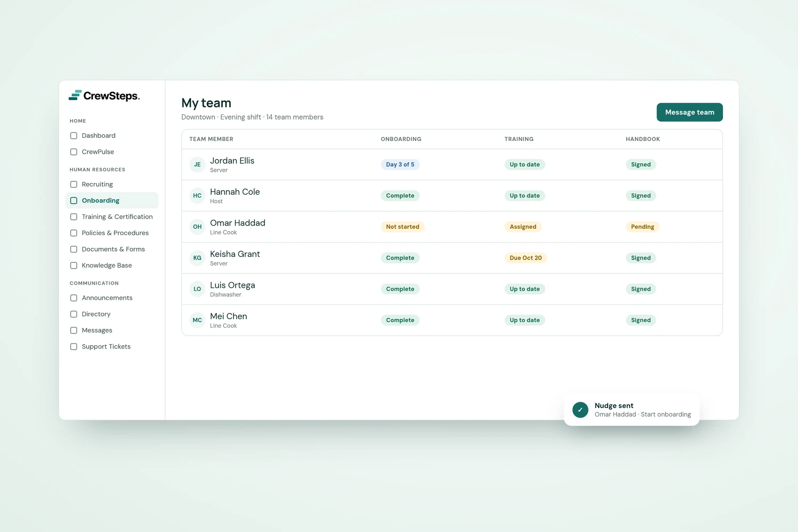Click Mei Chen's Signed handbook badge

(641, 320)
